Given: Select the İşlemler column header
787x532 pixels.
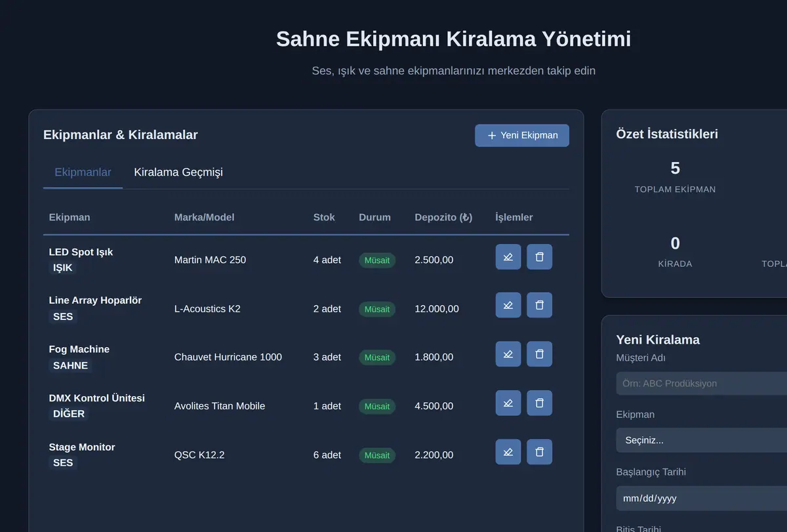Looking at the screenshot, I should click(x=514, y=217).
